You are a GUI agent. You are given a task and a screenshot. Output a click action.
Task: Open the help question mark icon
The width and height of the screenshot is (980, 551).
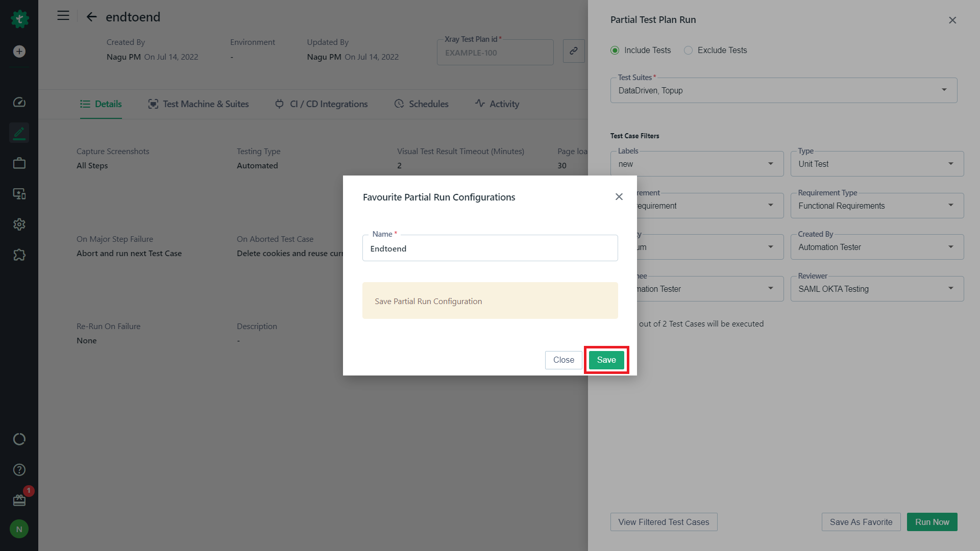(x=19, y=470)
